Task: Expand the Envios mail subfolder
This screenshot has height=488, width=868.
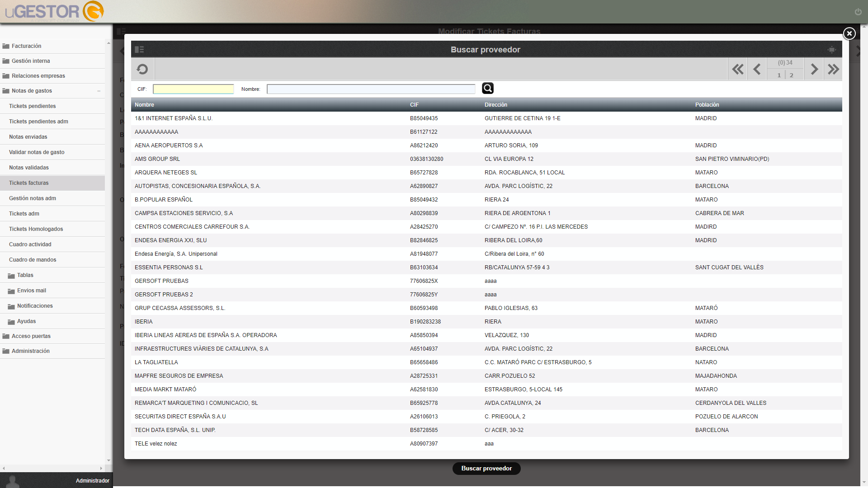Action: click(x=52, y=291)
